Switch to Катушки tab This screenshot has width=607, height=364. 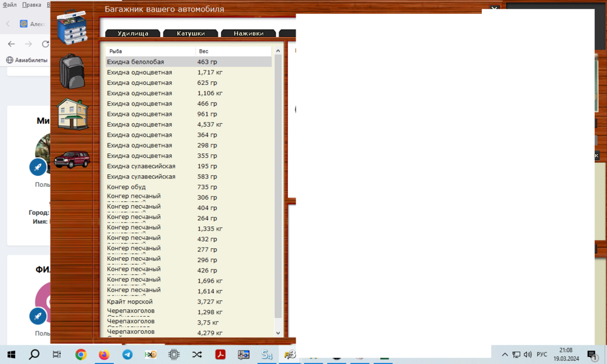click(191, 33)
